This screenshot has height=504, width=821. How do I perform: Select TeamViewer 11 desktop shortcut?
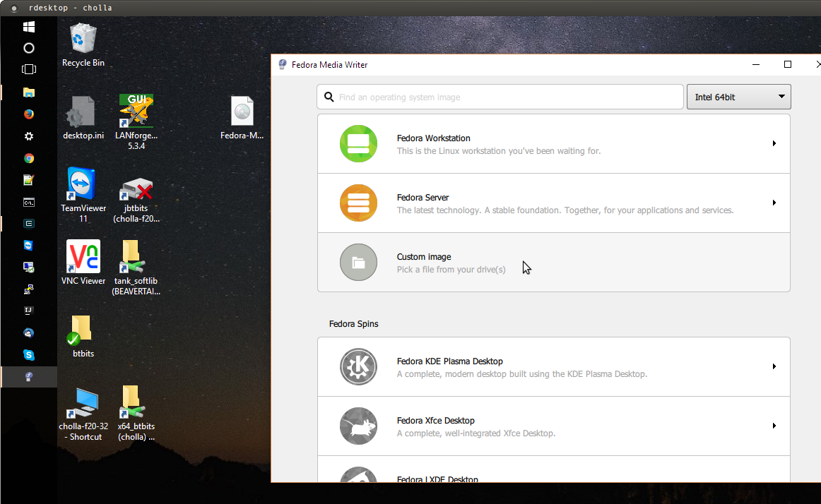click(x=83, y=195)
